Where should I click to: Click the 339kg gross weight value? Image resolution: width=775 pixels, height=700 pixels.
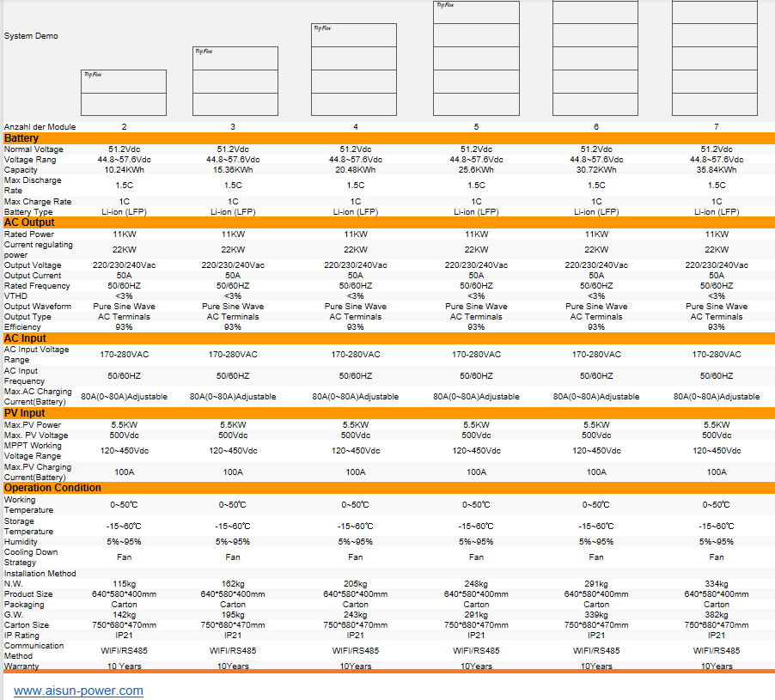(x=596, y=615)
